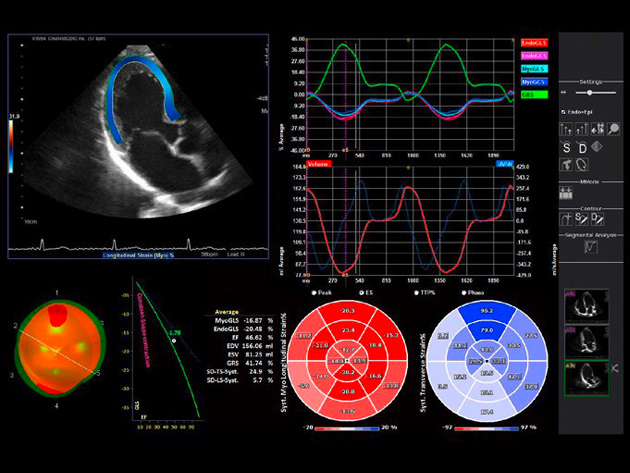The image size is (630, 473).
Task: Click the D diastole icon in settings
Action: coord(582,149)
